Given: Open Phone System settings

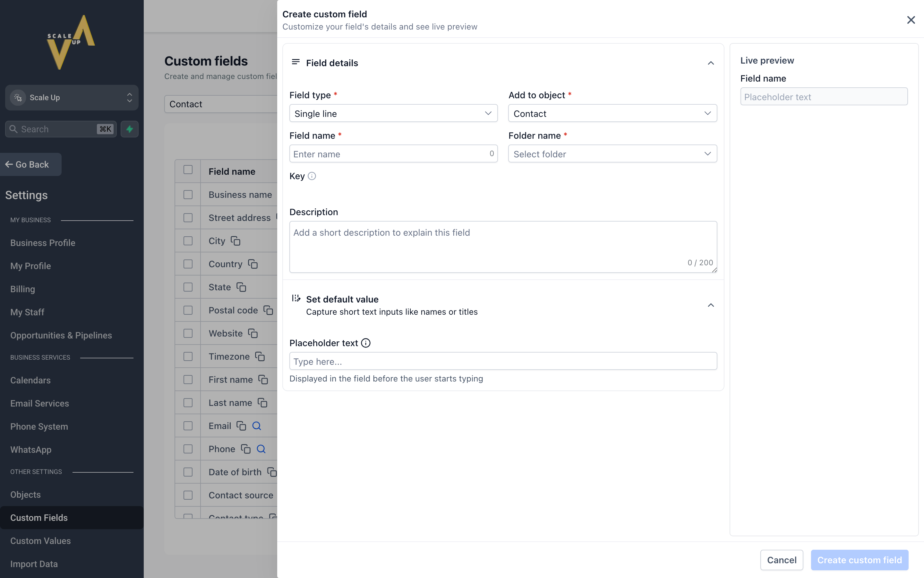Looking at the screenshot, I should coord(39,427).
